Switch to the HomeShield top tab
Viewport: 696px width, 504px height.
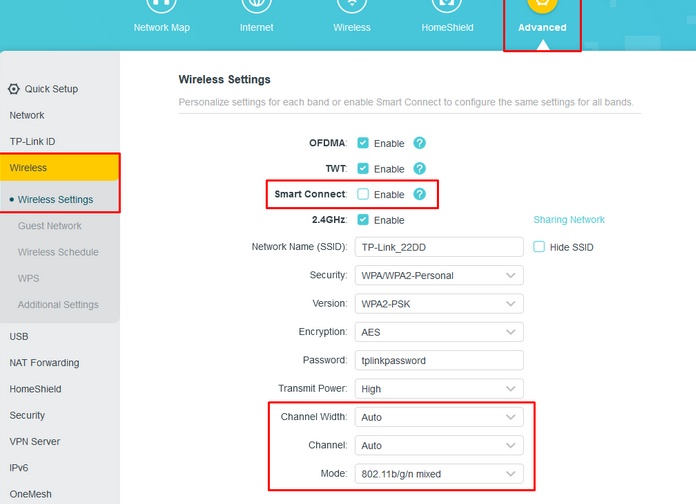point(447,18)
